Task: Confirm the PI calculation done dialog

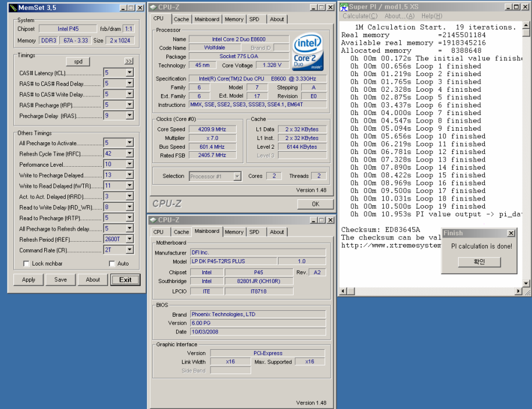Action: pos(479,262)
